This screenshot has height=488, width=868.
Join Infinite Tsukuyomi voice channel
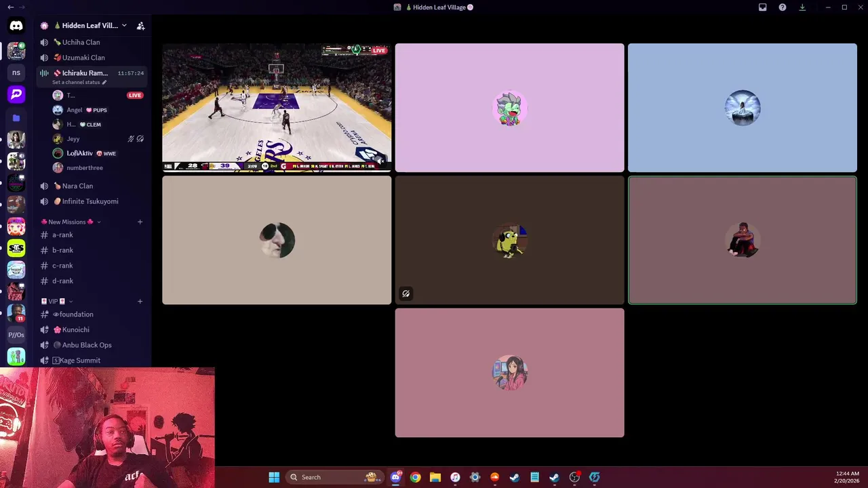point(90,201)
